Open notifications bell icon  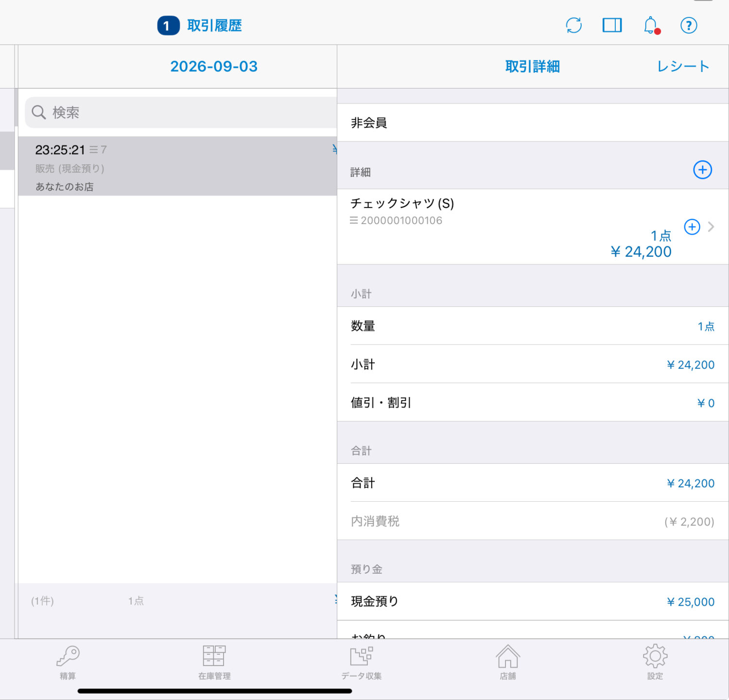[651, 25]
